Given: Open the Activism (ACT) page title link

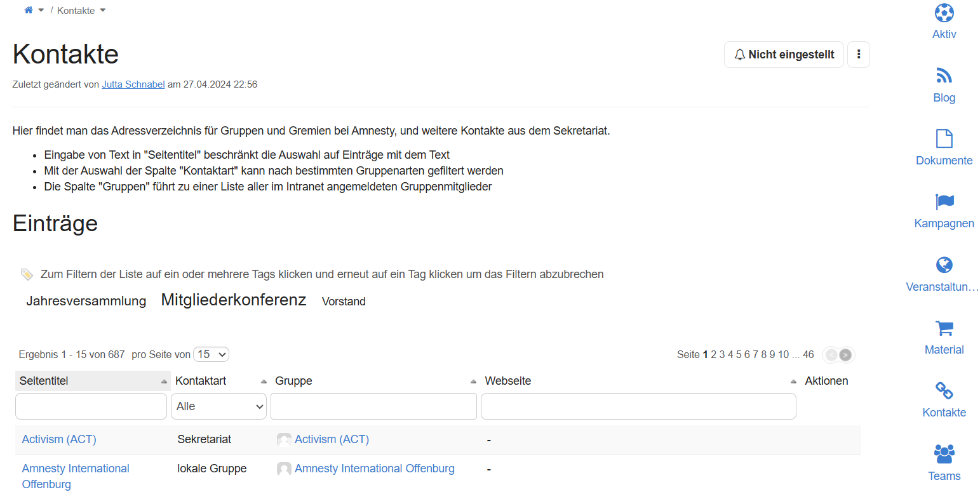Looking at the screenshot, I should pyautogui.click(x=59, y=439).
